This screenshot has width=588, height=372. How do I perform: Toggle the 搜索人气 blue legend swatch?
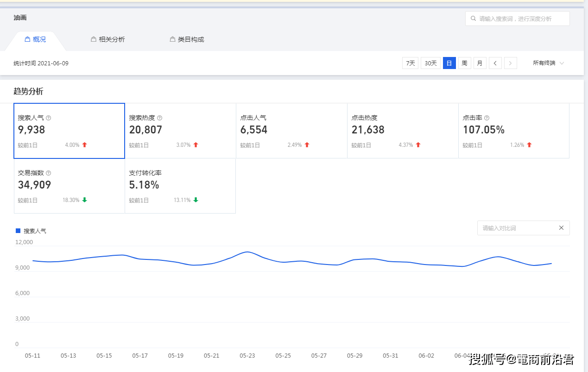point(18,231)
